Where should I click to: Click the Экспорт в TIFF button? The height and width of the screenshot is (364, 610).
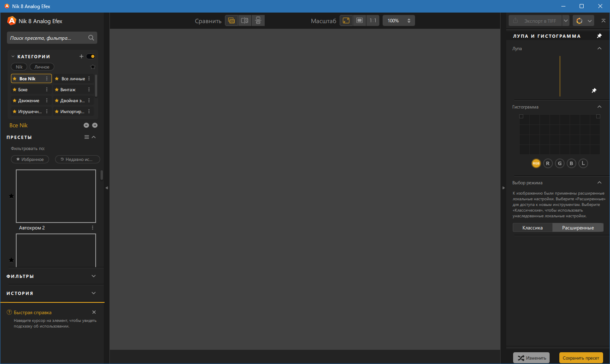click(535, 21)
